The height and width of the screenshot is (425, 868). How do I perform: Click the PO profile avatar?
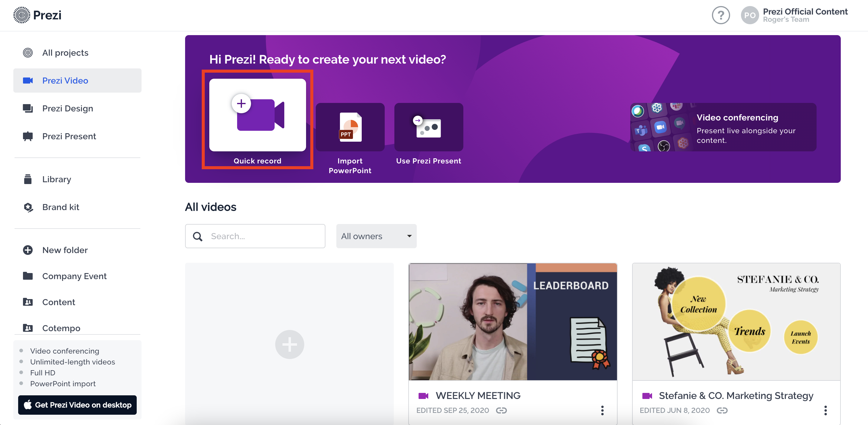[749, 15]
